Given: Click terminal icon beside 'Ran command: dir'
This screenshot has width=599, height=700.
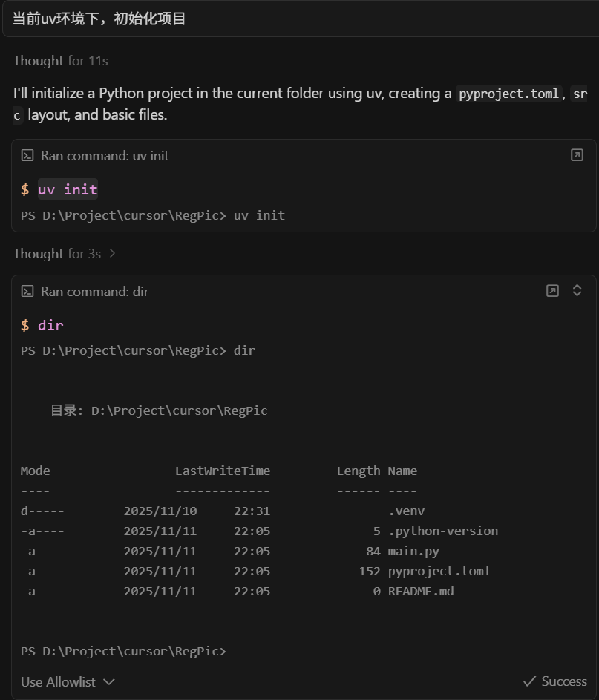Looking at the screenshot, I should (x=27, y=292).
